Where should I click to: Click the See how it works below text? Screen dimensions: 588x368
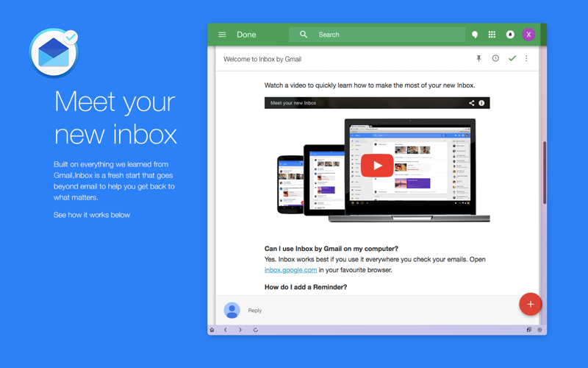pyautogui.click(x=91, y=215)
